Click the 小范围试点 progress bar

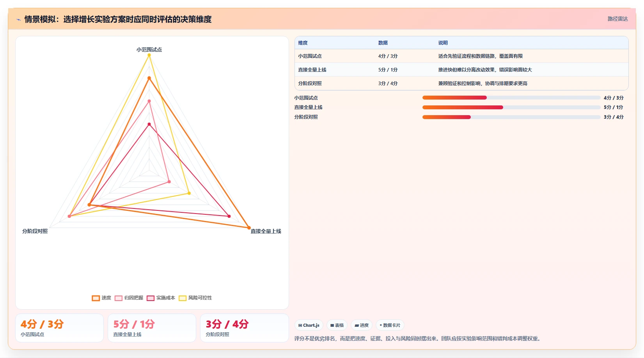coord(511,98)
